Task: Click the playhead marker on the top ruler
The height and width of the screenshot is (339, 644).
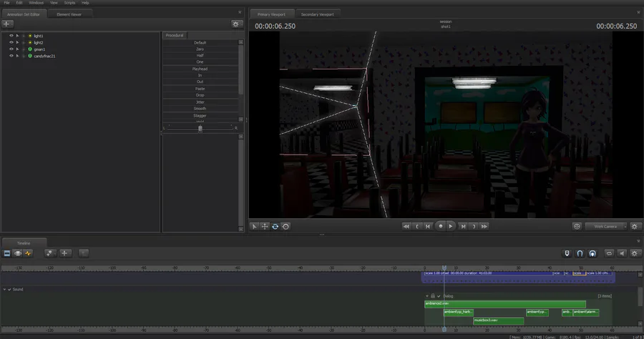Action: click(444, 267)
